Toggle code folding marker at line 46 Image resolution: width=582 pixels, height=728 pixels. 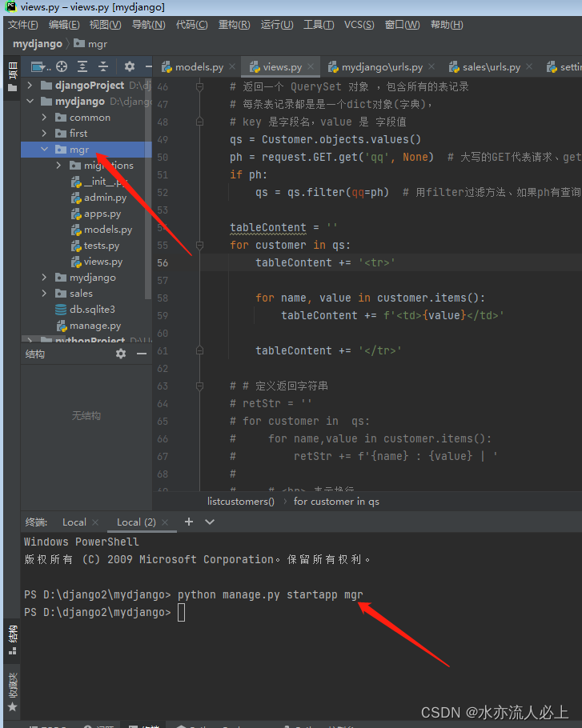(x=199, y=86)
